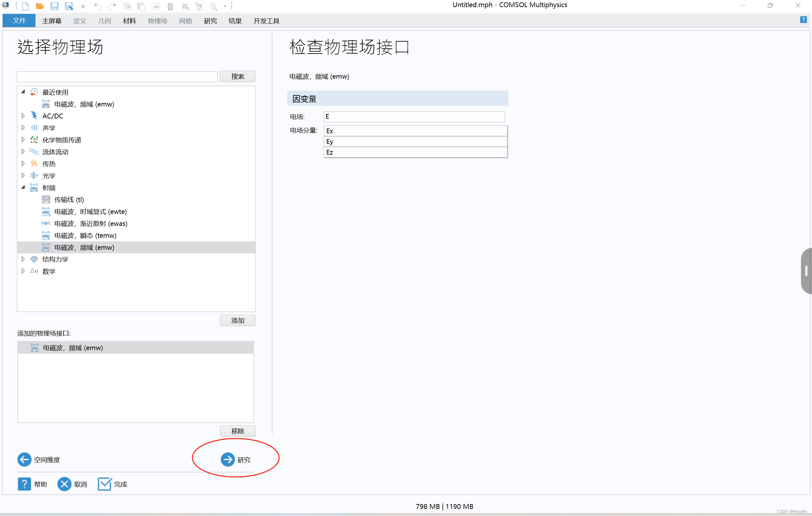Open the COMSOL help icon in top right
This screenshot has height=516, width=812.
click(x=803, y=20)
